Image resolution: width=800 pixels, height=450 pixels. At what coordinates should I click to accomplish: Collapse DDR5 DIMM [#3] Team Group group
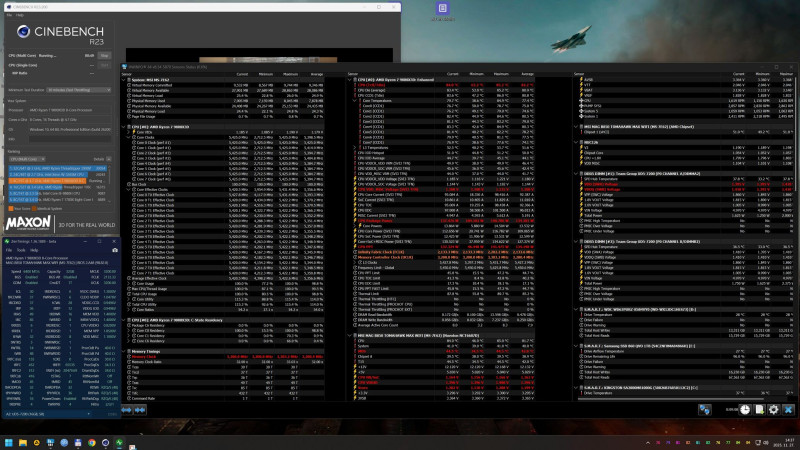pyautogui.click(x=576, y=241)
